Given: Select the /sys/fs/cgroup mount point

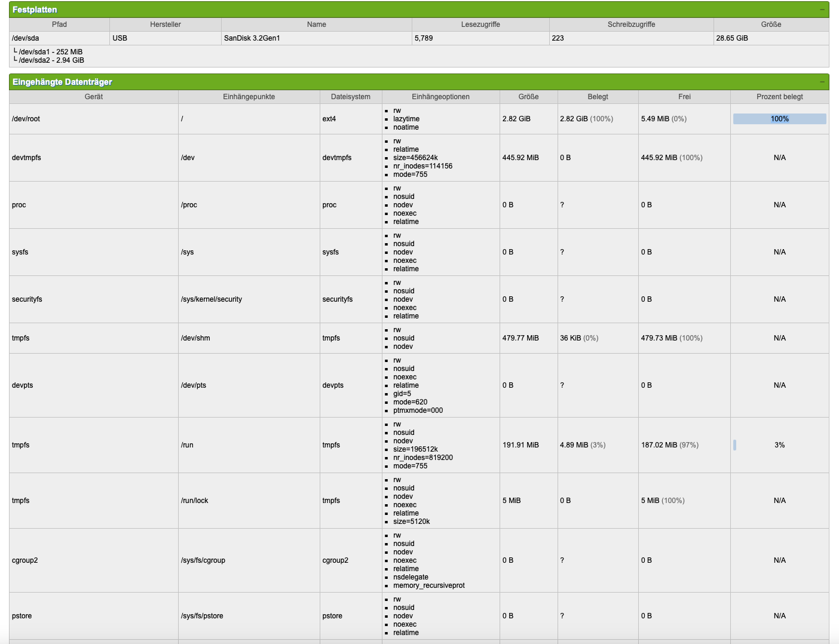Looking at the screenshot, I should point(203,560).
